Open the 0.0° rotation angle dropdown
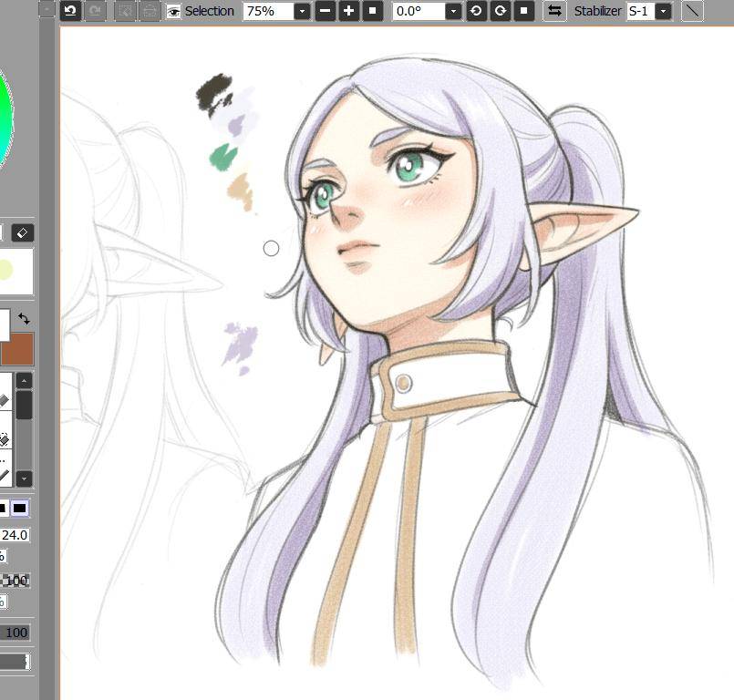 453,11
